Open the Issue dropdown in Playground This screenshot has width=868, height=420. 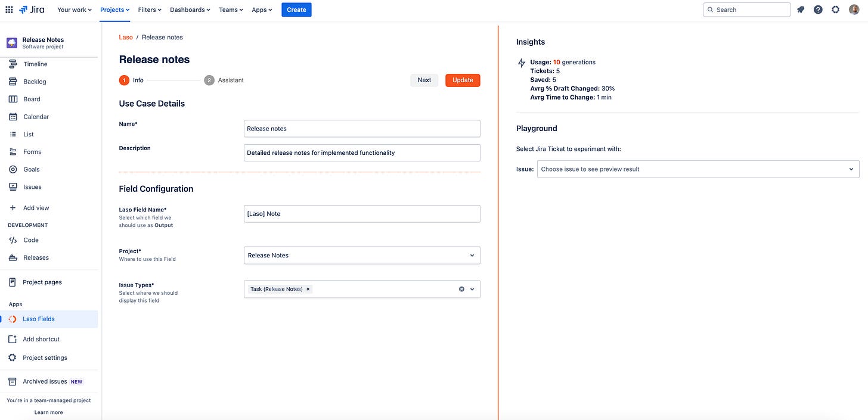pos(698,169)
